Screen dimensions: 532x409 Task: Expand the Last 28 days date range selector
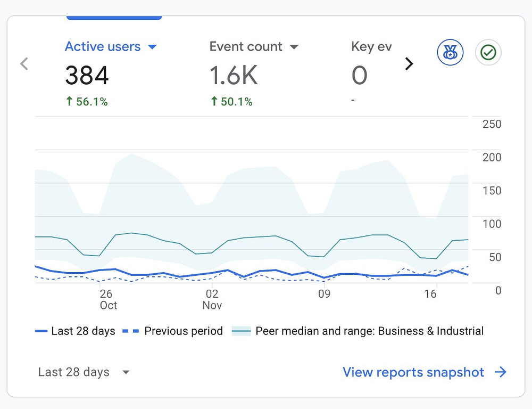[84, 372]
